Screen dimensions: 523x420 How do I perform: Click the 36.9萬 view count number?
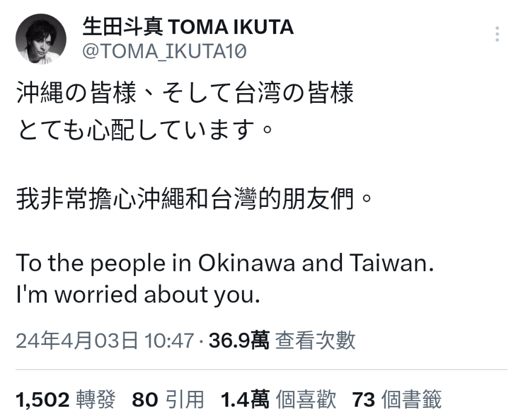point(239,341)
